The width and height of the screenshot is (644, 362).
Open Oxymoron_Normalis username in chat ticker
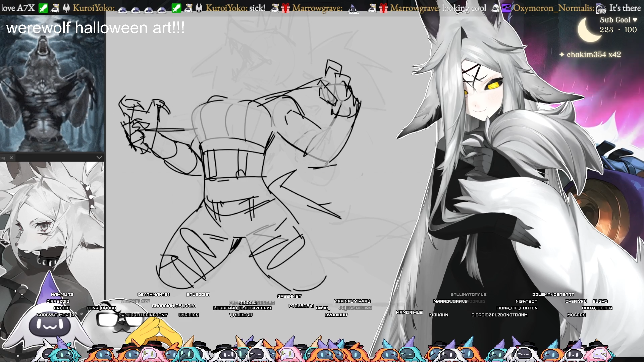pyautogui.click(x=553, y=8)
